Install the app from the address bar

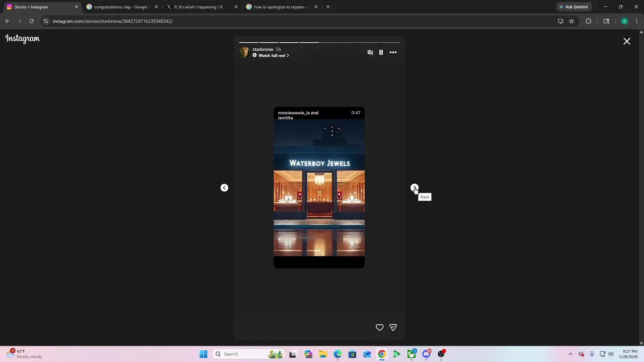pos(560,21)
